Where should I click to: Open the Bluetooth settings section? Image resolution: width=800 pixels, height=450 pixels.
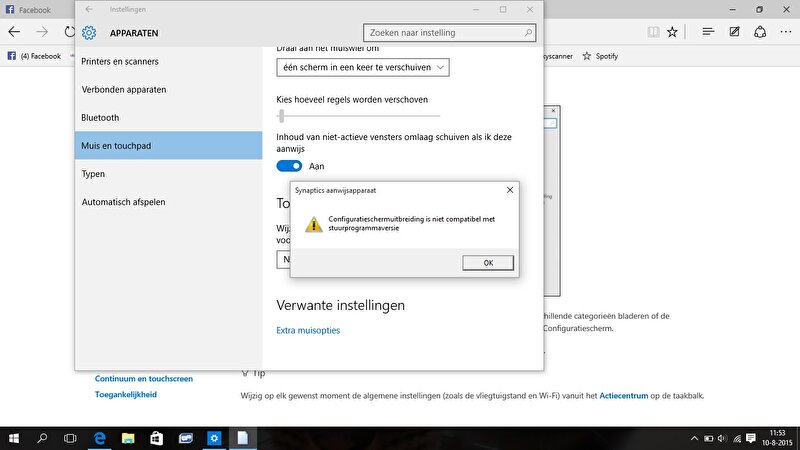pos(100,117)
